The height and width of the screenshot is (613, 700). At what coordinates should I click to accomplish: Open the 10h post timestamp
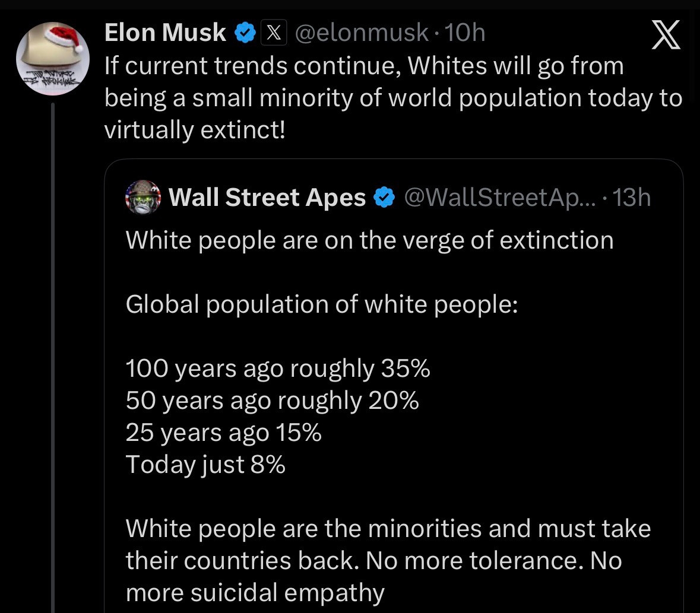(x=465, y=33)
